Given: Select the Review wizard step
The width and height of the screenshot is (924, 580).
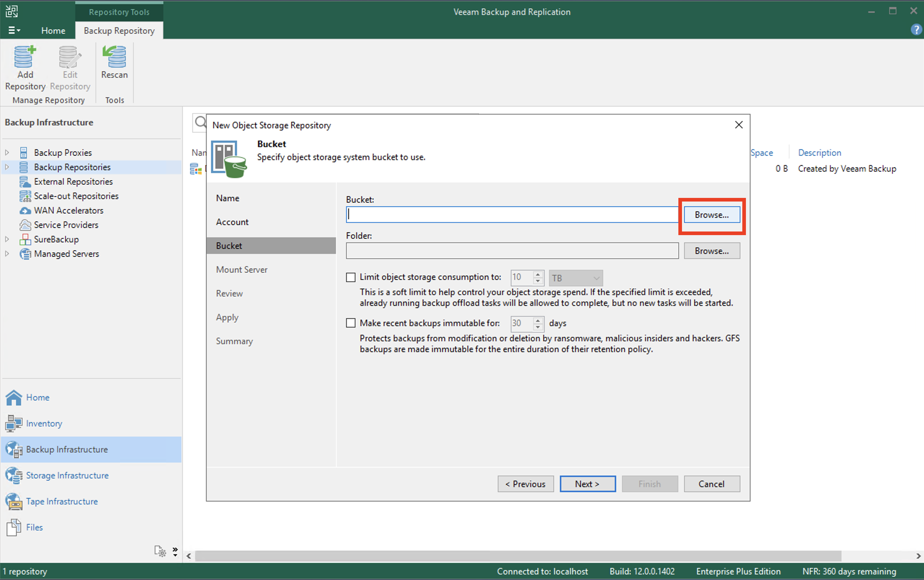Looking at the screenshot, I should pos(229,294).
